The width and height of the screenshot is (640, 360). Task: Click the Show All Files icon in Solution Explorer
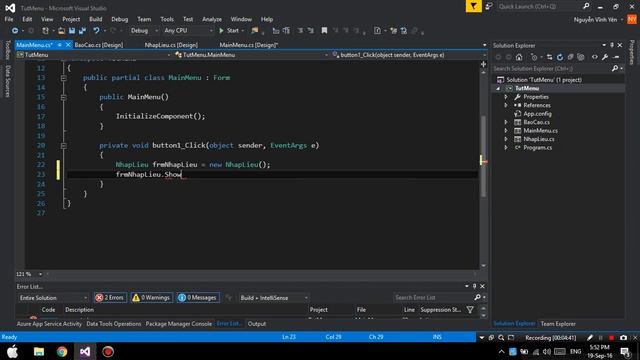pyautogui.click(x=581, y=57)
